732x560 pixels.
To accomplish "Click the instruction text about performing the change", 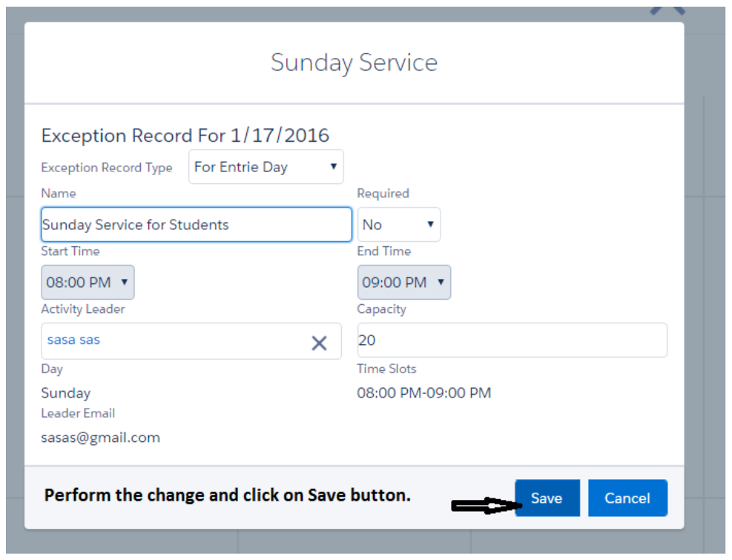I will coord(227,495).
